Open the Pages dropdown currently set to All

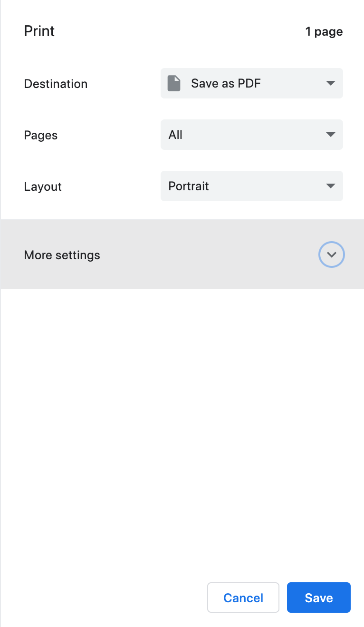pos(251,135)
